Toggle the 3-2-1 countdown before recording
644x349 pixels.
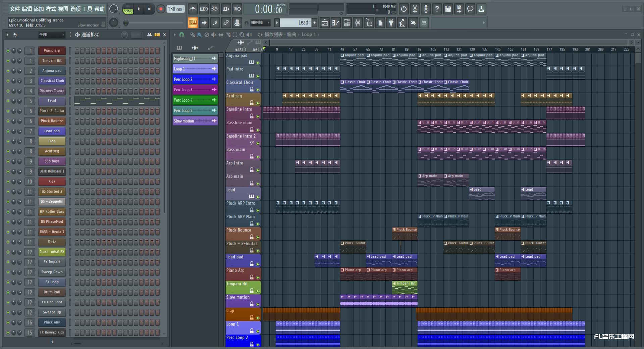pos(215,9)
